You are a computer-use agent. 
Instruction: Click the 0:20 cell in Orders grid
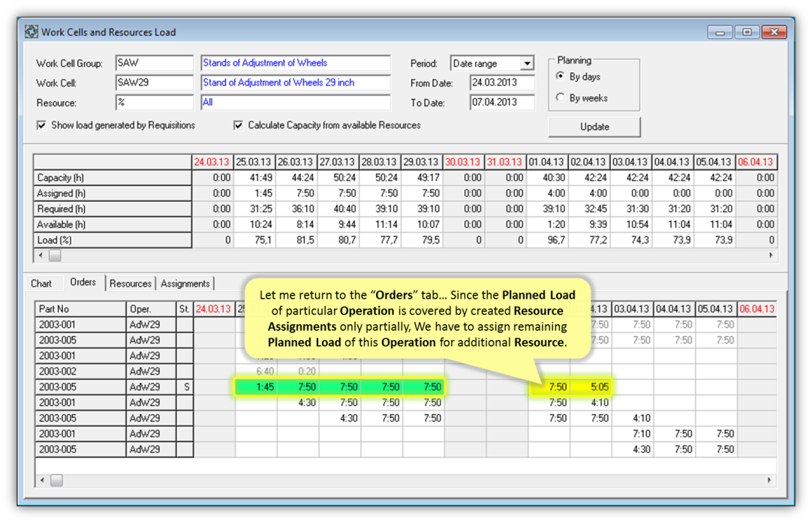(x=298, y=371)
